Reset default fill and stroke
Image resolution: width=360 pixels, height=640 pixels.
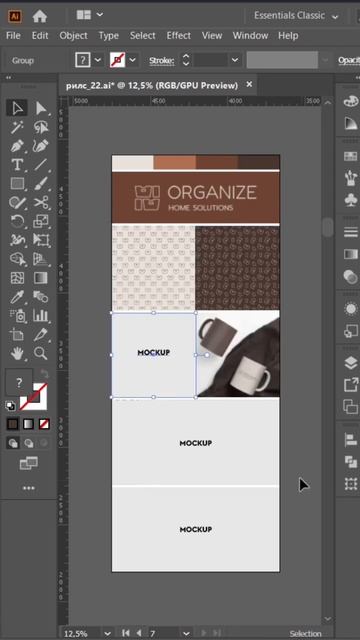11,406
